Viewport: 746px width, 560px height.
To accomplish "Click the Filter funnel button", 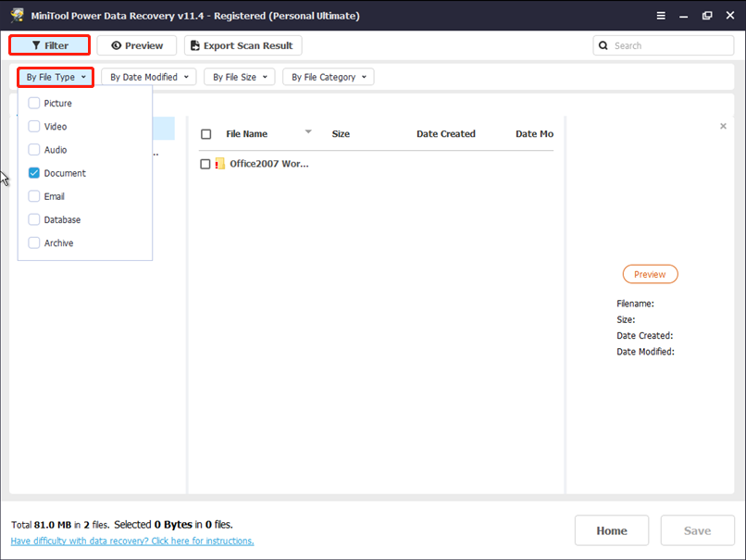I will [x=50, y=45].
